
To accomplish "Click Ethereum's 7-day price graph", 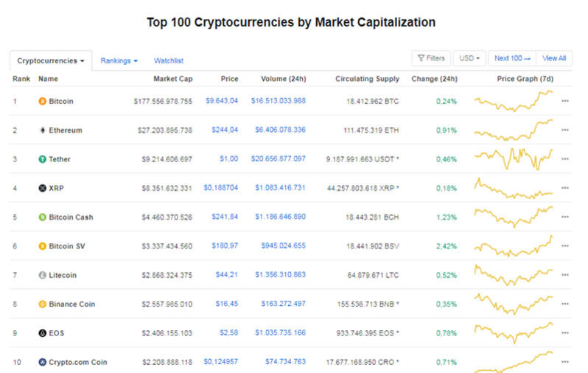I will [513, 130].
